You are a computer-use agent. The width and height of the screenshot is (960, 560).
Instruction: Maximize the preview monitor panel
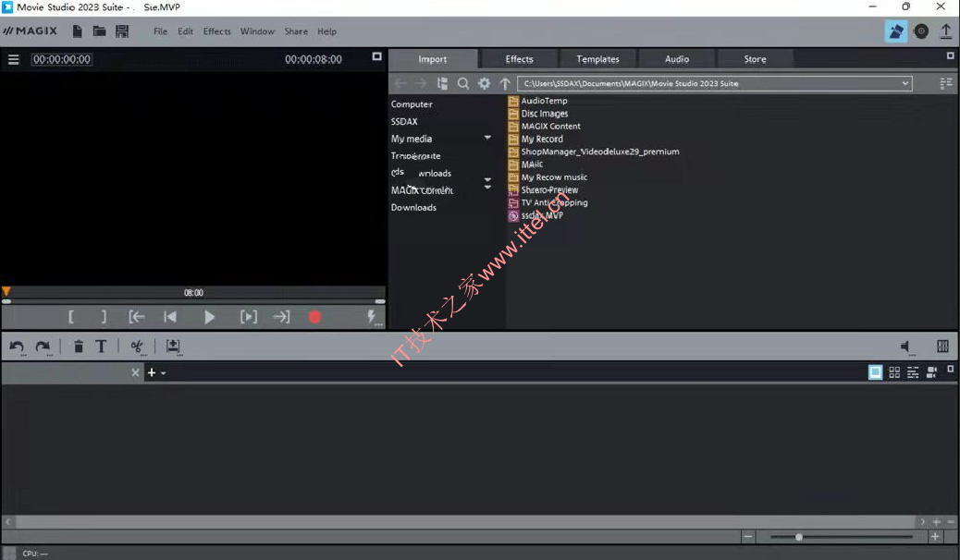click(x=377, y=56)
